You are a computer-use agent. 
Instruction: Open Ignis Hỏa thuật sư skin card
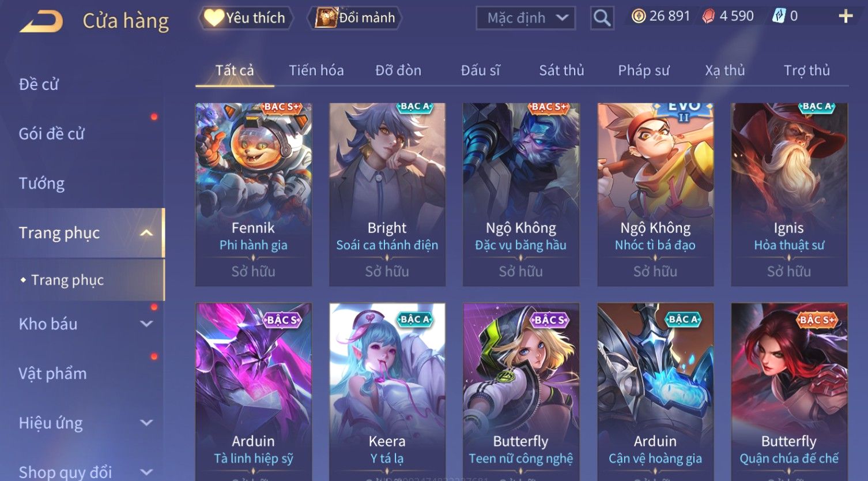[789, 194]
